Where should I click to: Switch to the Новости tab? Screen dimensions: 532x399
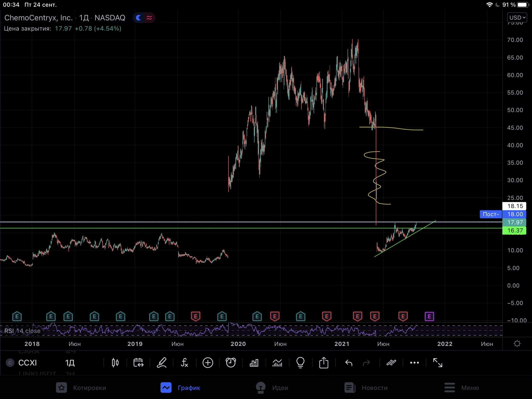pyautogui.click(x=366, y=388)
